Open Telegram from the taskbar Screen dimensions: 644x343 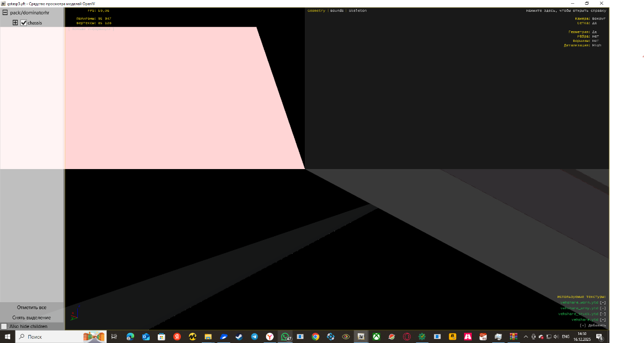pyautogui.click(x=254, y=337)
